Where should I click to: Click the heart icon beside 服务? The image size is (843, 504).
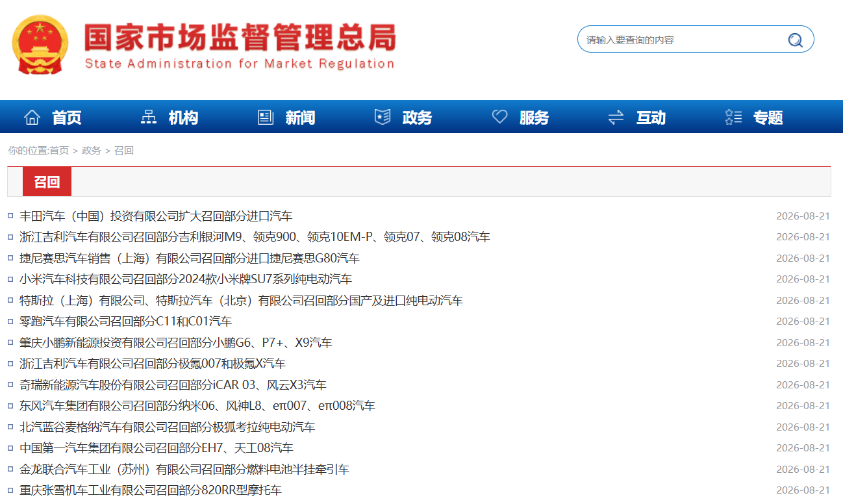(x=499, y=117)
